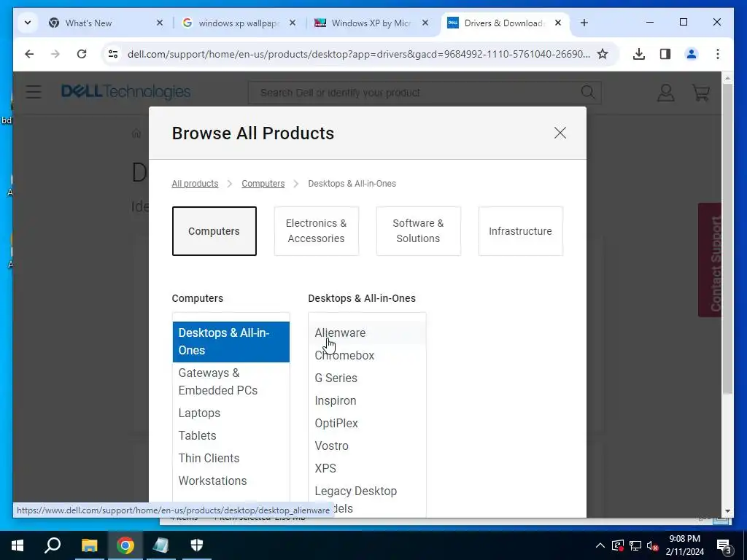Close the Windows XP by Microsoft tab
The width and height of the screenshot is (747, 560).
pos(425,23)
